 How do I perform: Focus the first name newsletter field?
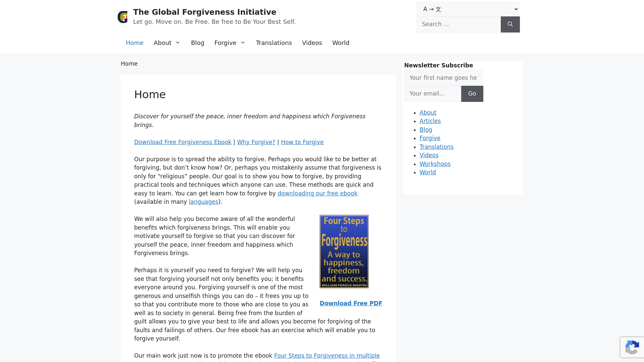[443, 78]
